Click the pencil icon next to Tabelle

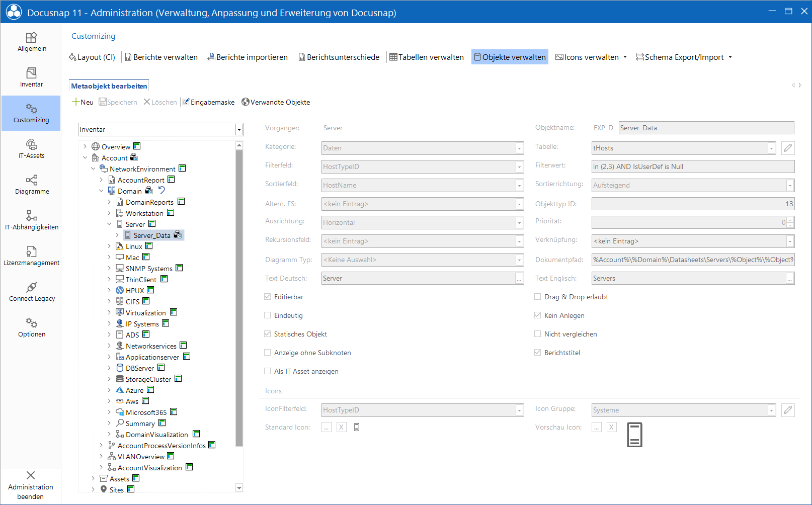point(788,148)
